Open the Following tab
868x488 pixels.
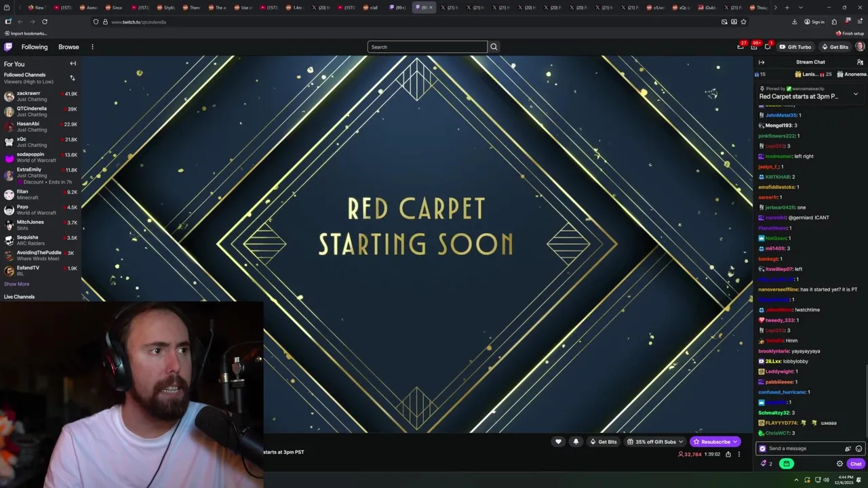[x=35, y=47]
